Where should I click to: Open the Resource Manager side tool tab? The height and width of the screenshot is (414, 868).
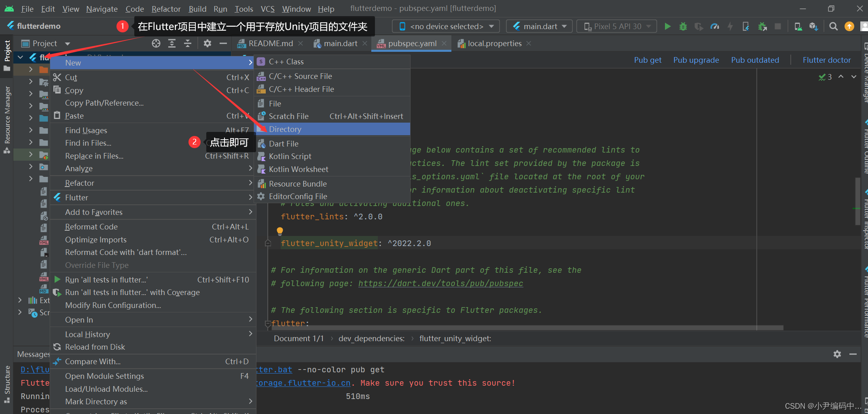point(7,119)
